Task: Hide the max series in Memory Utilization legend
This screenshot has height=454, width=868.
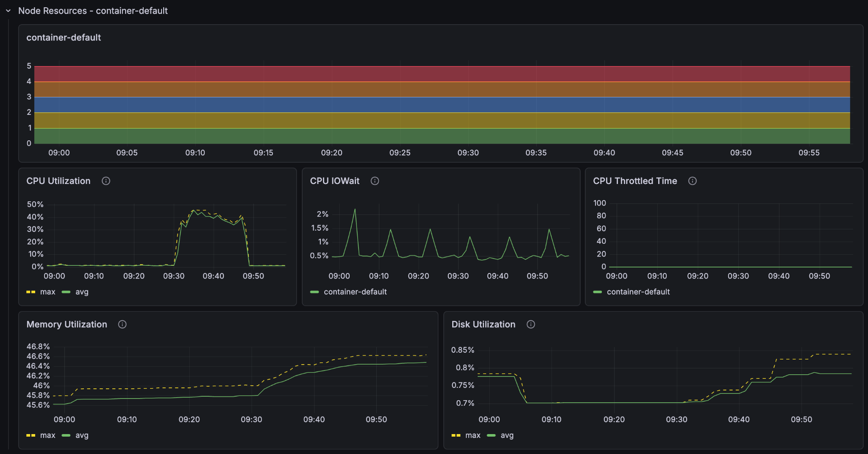Action: tap(48, 435)
